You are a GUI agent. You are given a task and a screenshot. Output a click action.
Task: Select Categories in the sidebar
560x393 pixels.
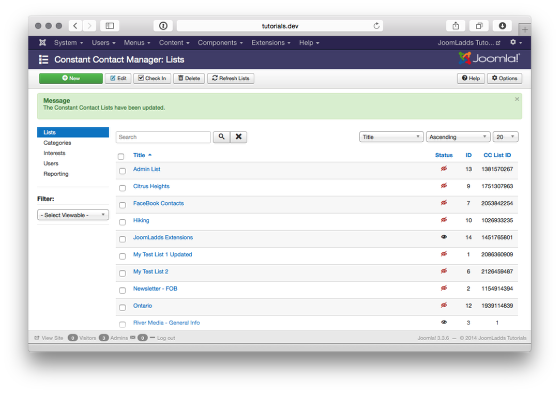pos(57,143)
